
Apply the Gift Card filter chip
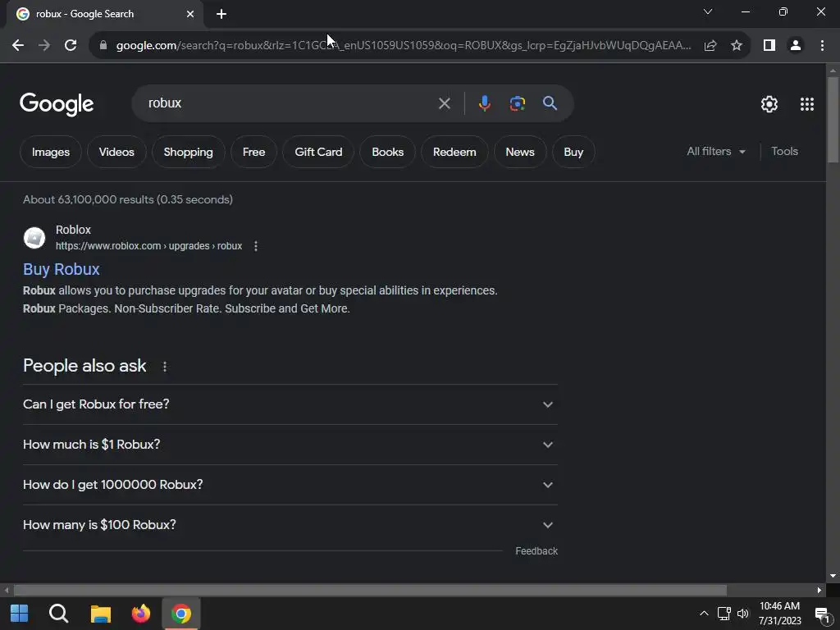click(318, 152)
